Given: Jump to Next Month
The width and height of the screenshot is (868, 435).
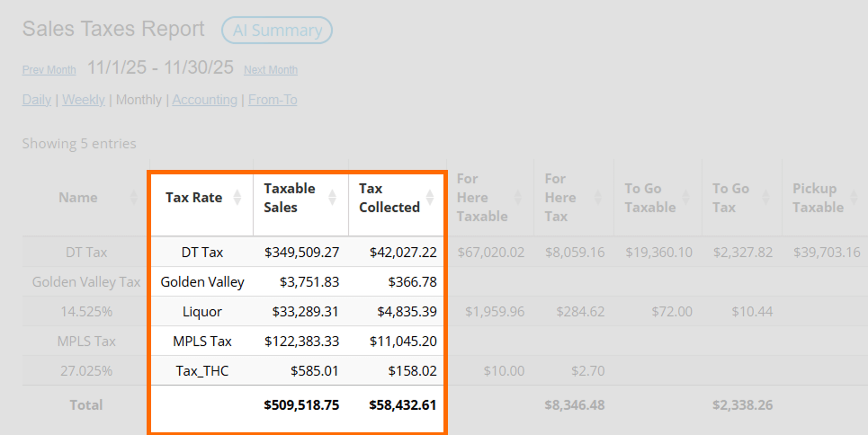Looking at the screenshot, I should (271, 70).
